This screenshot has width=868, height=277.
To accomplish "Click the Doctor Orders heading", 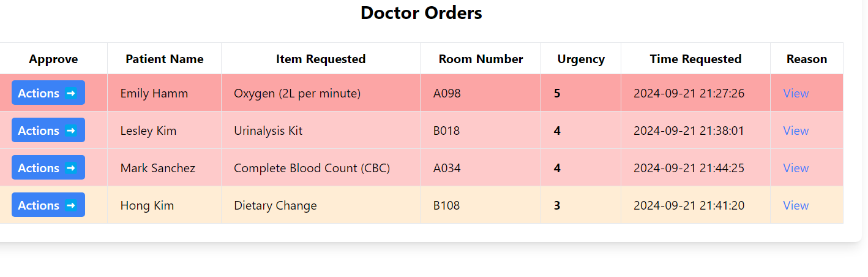I will click(x=421, y=13).
